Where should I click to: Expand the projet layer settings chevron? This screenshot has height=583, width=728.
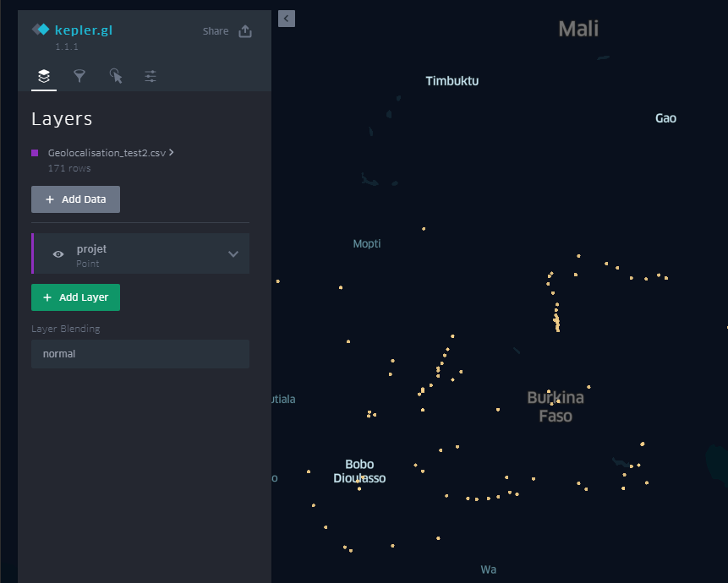233,253
